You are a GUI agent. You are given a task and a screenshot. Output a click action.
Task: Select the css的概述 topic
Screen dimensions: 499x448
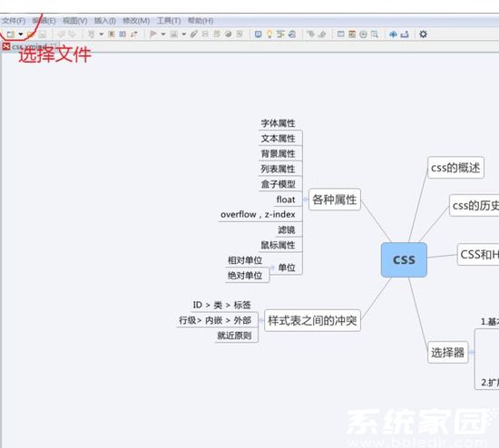pos(455,168)
